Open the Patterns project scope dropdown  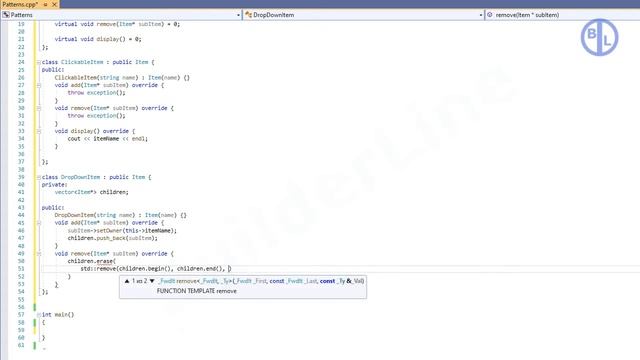click(238, 15)
